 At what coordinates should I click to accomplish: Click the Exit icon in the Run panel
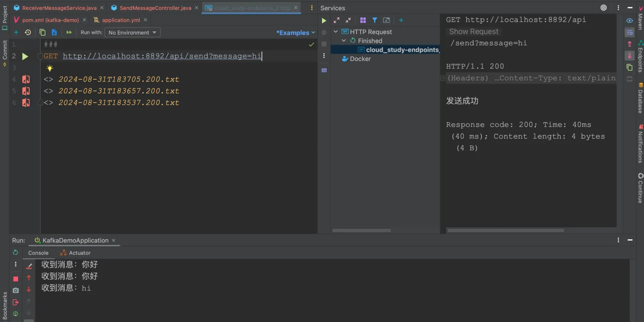[x=16, y=302]
